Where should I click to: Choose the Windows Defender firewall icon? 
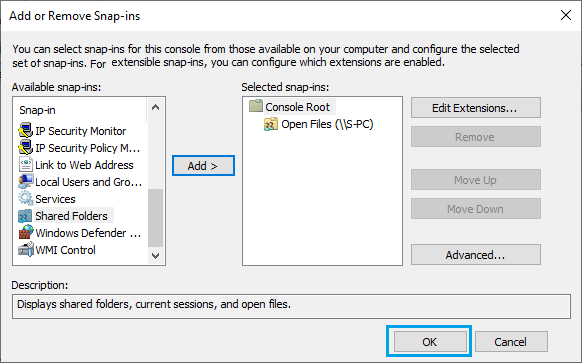click(x=26, y=233)
